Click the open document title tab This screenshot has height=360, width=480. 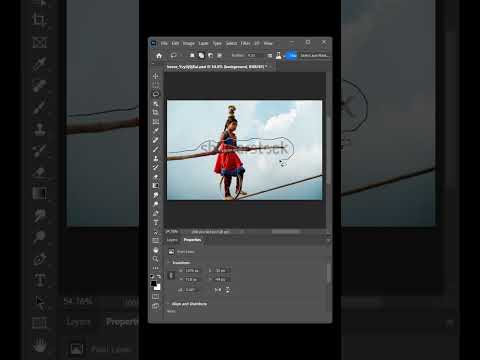tap(217, 67)
